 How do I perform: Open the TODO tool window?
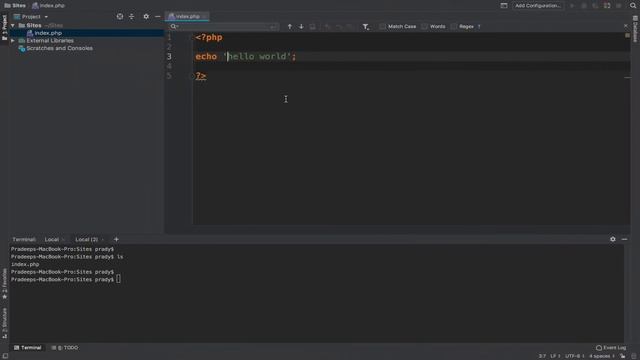click(x=65, y=348)
